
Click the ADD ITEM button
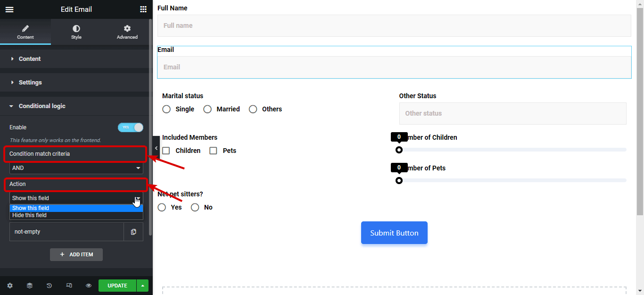[x=76, y=254]
